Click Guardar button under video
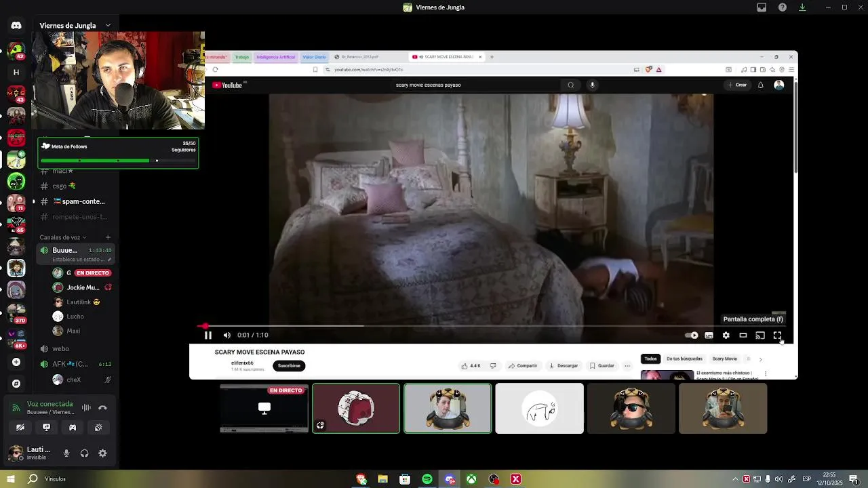The width and height of the screenshot is (868, 488). click(x=601, y=366)
